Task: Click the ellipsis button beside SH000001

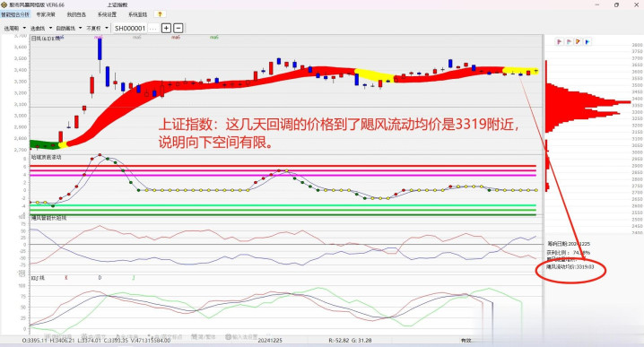Action: [152, 29]
